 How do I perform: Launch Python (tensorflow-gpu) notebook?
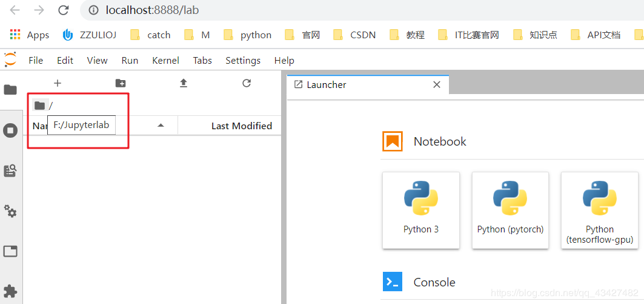599,210
